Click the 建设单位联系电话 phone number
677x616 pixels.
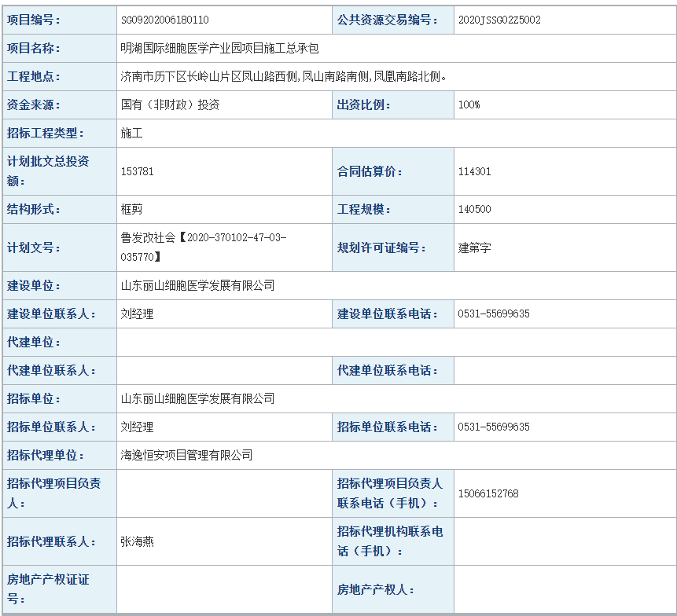493,313
